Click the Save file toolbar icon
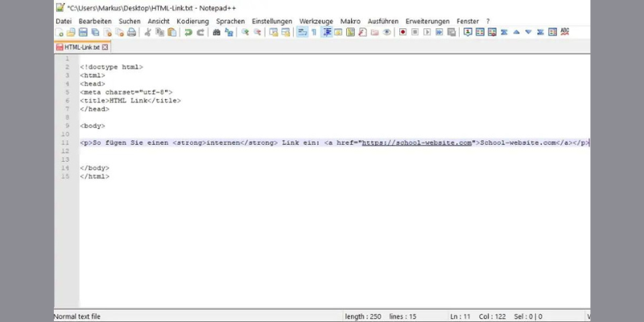This screenshot has width=644, height=322. click(84, 32)
